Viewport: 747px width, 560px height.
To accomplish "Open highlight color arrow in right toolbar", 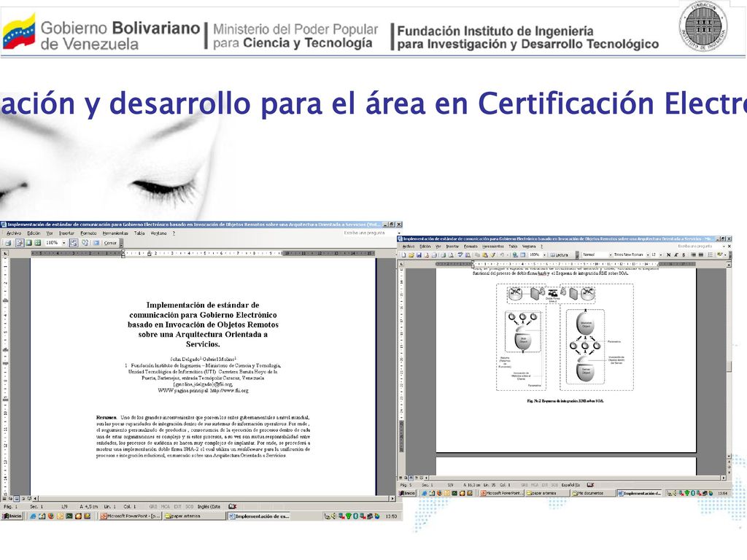I will [725, 254].
